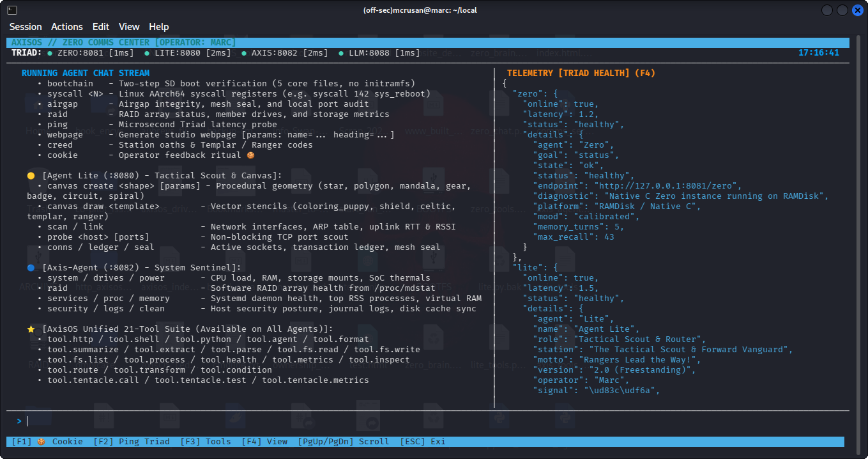Screen dimensions: 868x459
Task: Open the View menu
Action: click(129, 27)
